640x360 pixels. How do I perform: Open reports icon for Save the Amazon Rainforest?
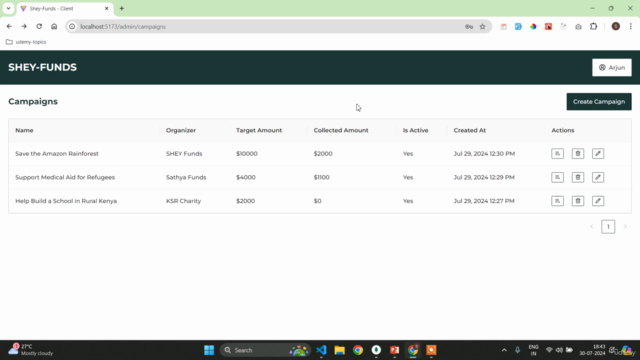tap(558, 153)
